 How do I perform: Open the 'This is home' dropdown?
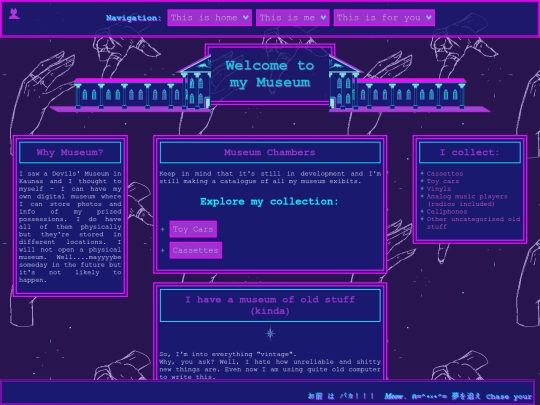209,18
